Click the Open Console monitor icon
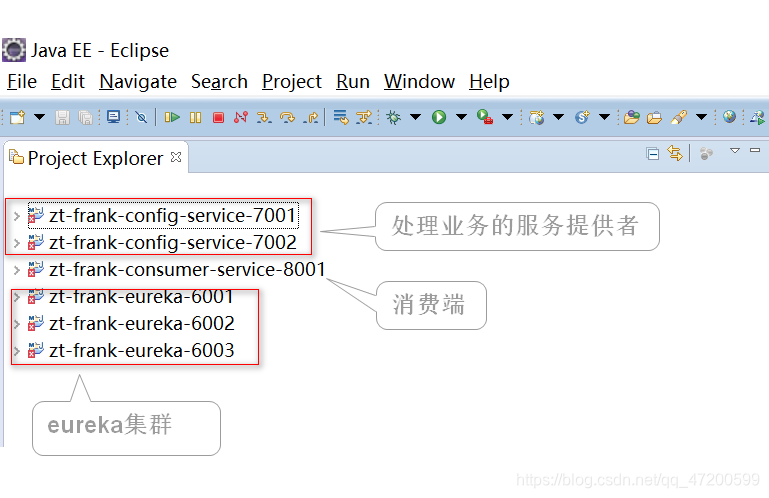769x498 pixels. (113, 117)
